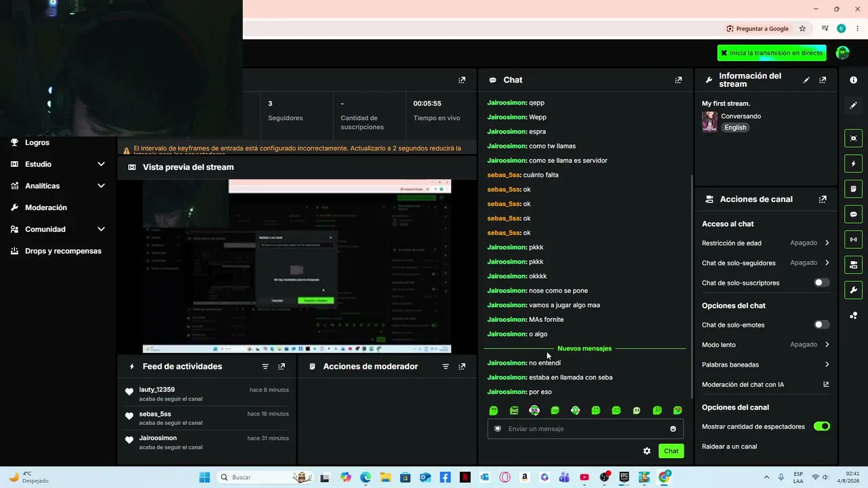The image size is (868, 488).
Task: Click Raidear a un canal
Action: (729, 446)
